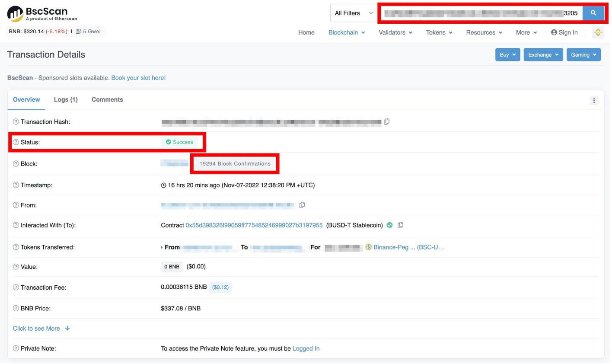Image resolution: width=612 pixels, height=364 pixels.
Task: Click help icon beside Private Note
Action: pos(16,349)
